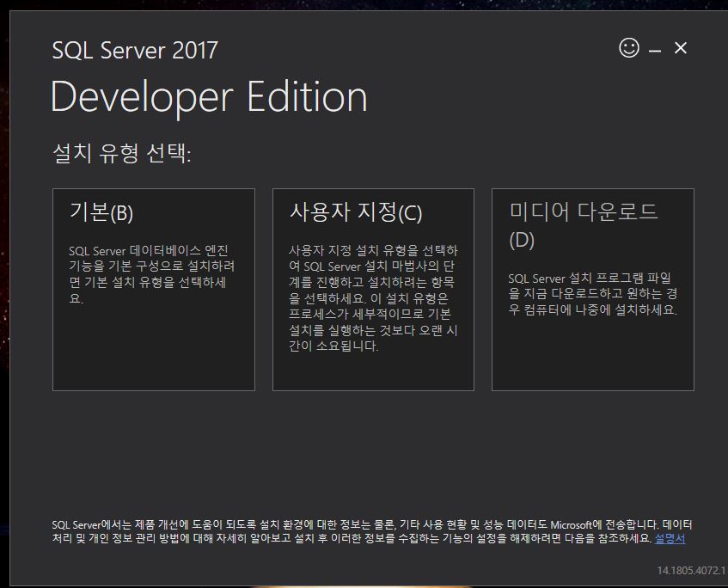
Task: Click version number 14.1805.4072.1
Action: point(691,571)
